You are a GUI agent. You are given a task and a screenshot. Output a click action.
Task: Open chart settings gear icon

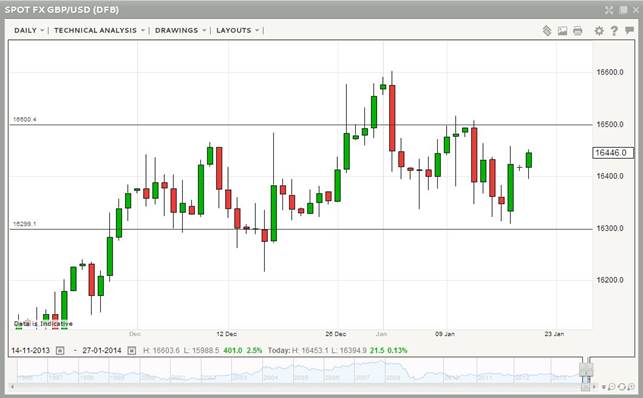click(x=599, y=31)
